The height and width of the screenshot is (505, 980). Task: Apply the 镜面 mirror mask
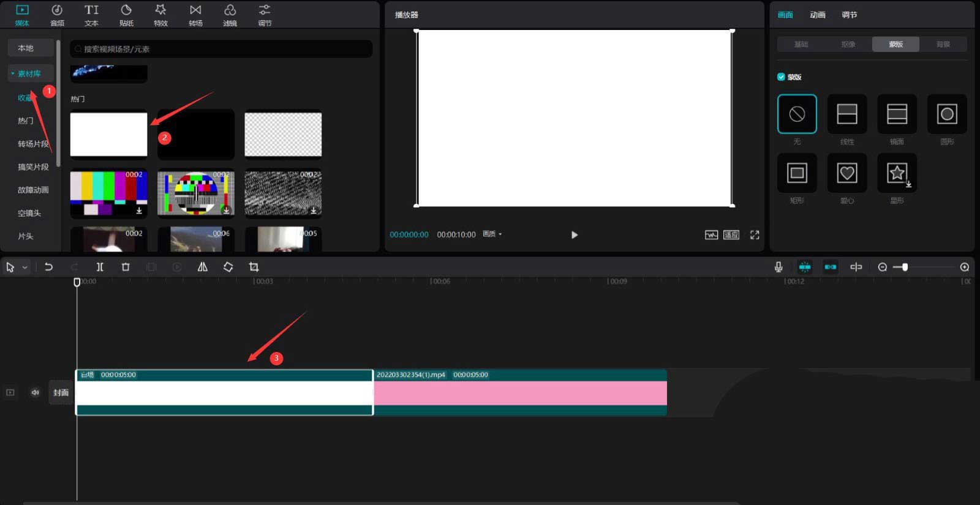pyautogui.click(x=897, y=114)
